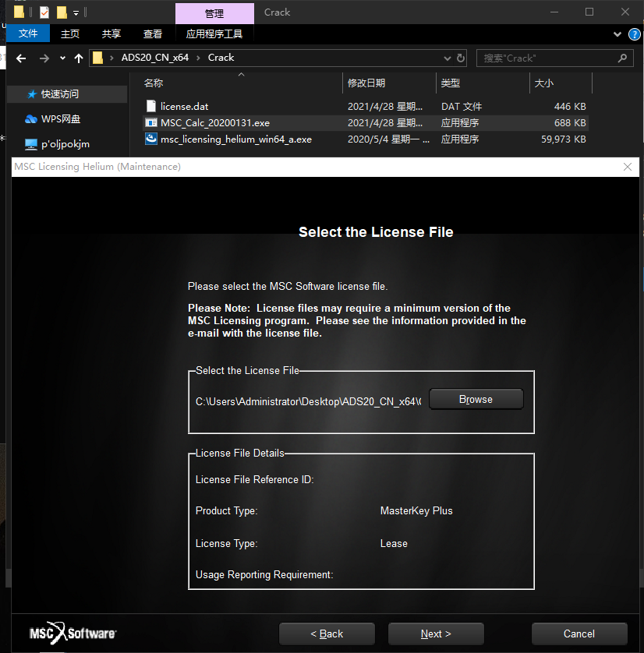Screen dimensions: 644x653
Task: Click ADS20_CN_x64 in the breadcrumb
Action: 155,58
